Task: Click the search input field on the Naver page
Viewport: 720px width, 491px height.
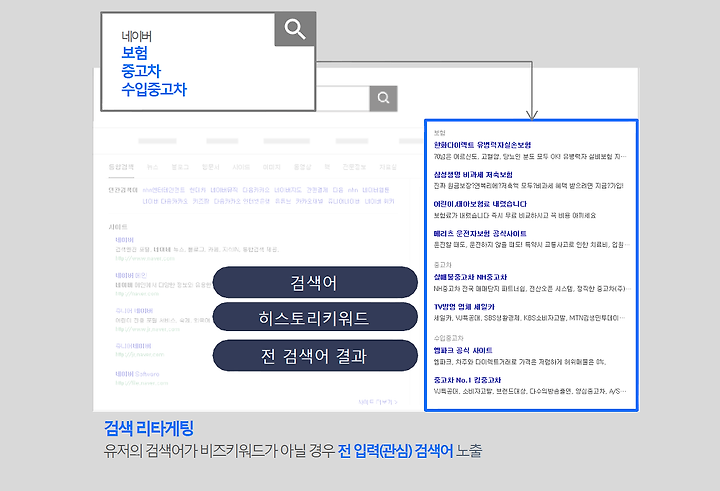Action: tap(343, 98)
